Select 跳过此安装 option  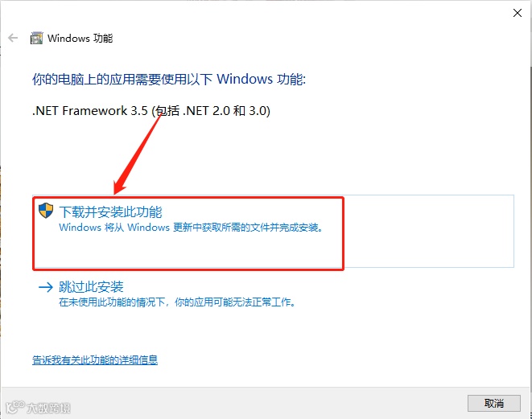pyautogui.click(x=91, y=287)
